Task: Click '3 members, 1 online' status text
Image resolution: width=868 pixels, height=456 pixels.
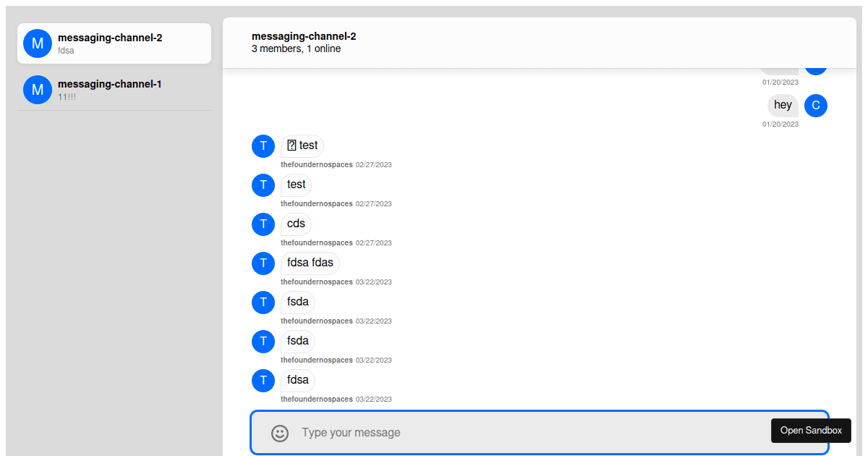Action: (x=296, y=49)
